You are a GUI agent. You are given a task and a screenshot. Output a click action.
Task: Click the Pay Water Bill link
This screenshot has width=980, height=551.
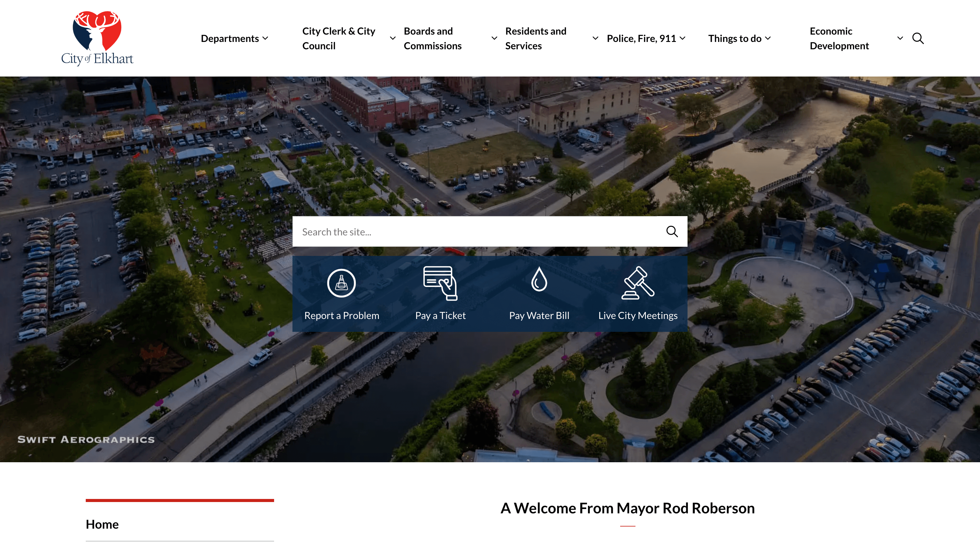point(539,316)
